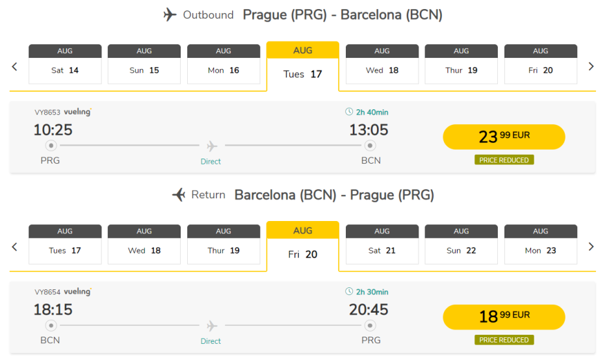
Task: Select outbound date Sat 14 Aug
Action: click(x=65, y=64)
